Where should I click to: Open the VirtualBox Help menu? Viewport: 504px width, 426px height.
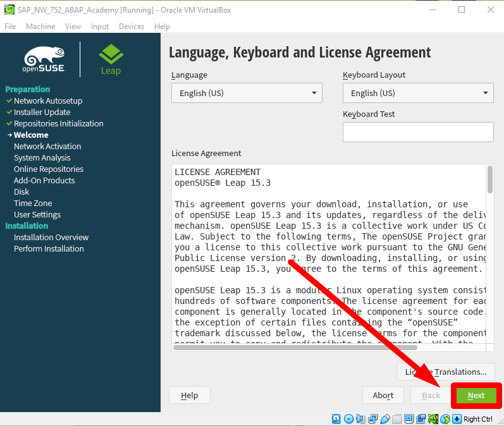[x=162, y=27]
